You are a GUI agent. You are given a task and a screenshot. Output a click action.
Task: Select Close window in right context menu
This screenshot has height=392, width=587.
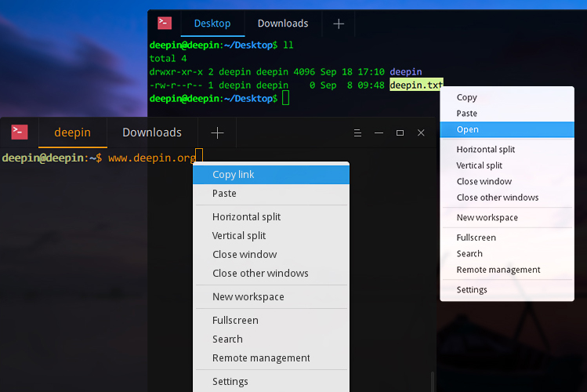pos(507,182)
